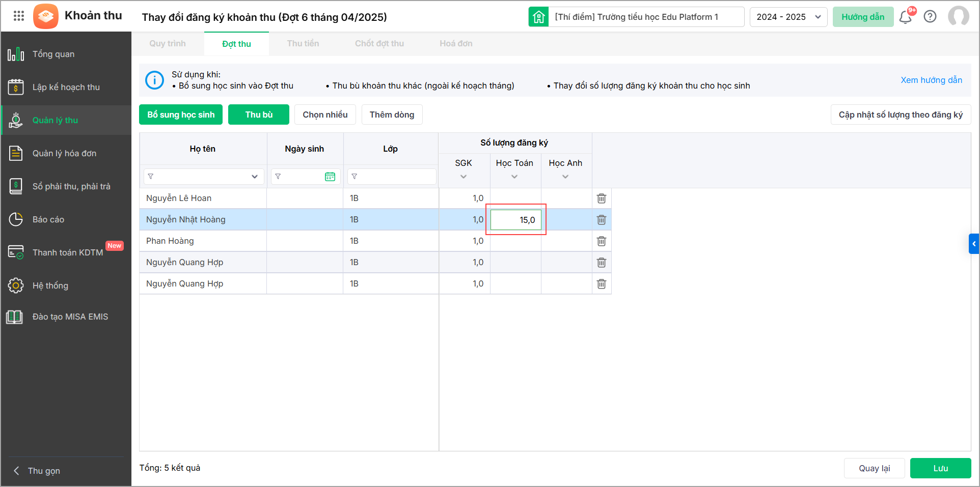
Task: Open the help question mark icon
Action: tap(930, 17)
